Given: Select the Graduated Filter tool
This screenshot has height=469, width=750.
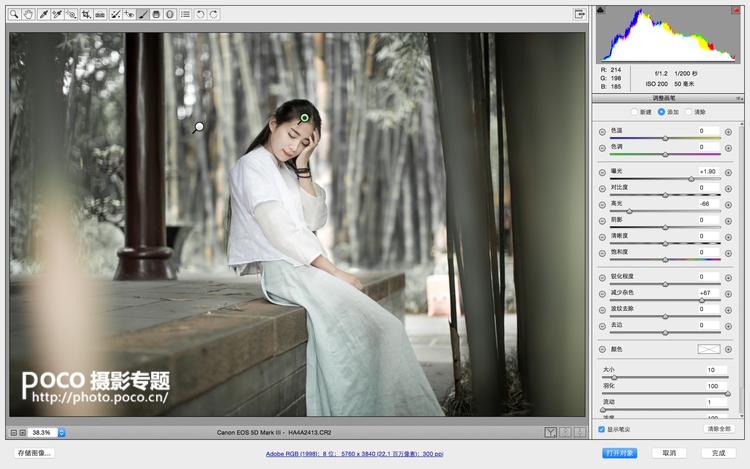Looking at the screenshot, I should 157,15.
